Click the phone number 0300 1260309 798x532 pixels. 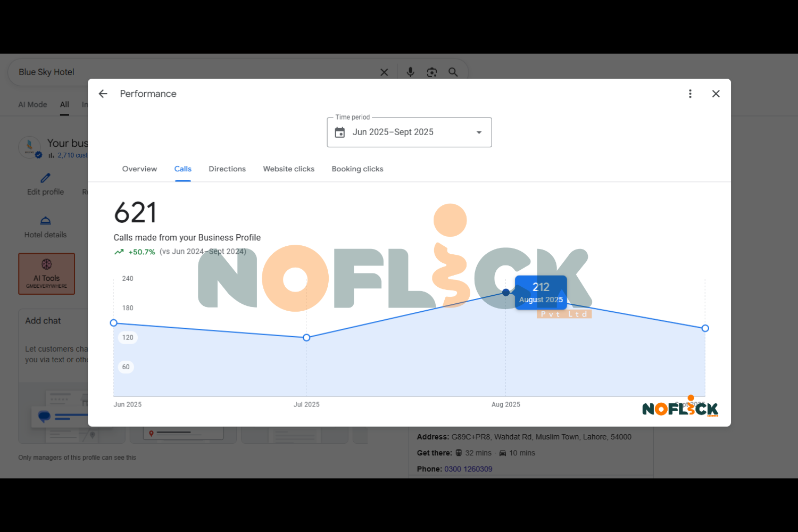[x=468, y=469]
